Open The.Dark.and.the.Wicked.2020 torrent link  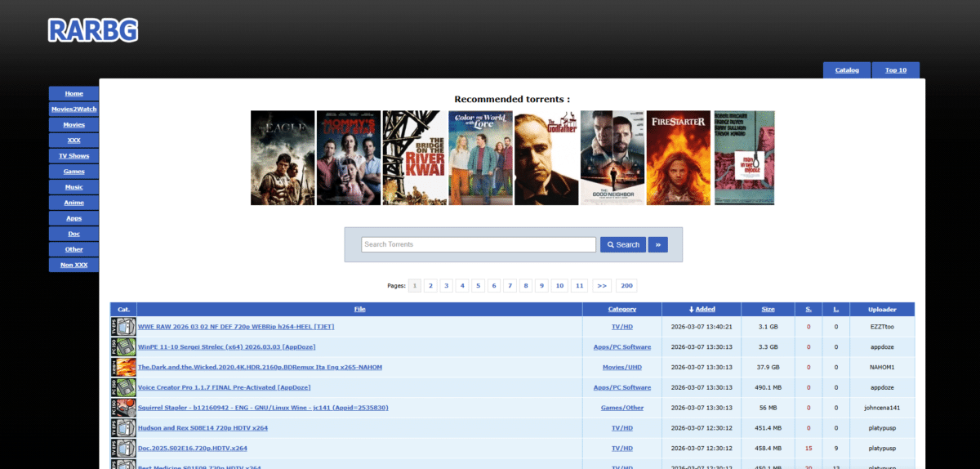click(x=260, y=367)
